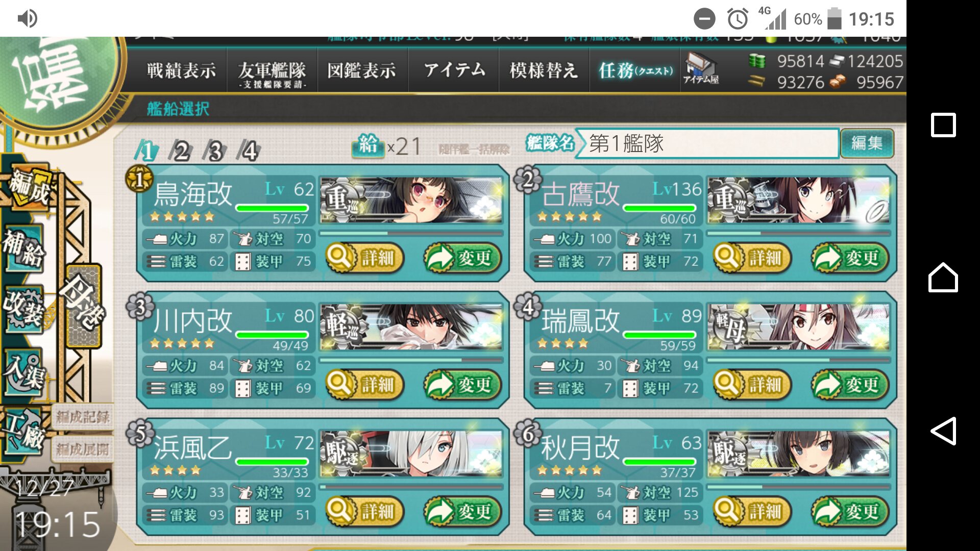This screenshot has height=551, width=980.
Task: Switch to fleet tab 2
Action: [180, 151]
